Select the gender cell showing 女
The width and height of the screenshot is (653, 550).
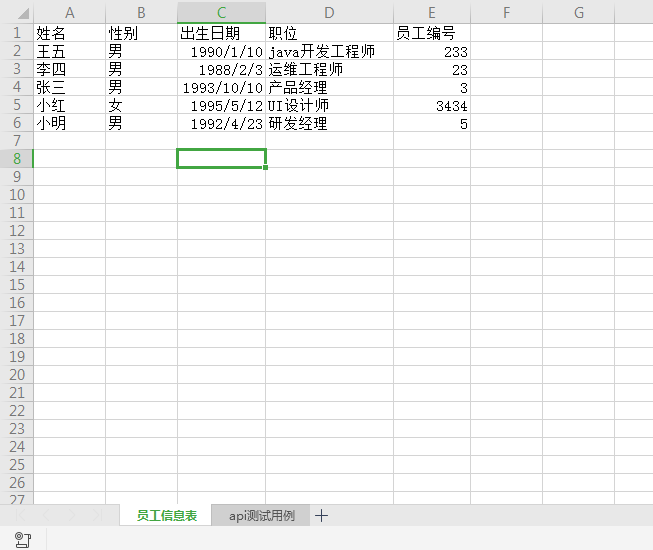pyautogui.click(x=142, y=105)
